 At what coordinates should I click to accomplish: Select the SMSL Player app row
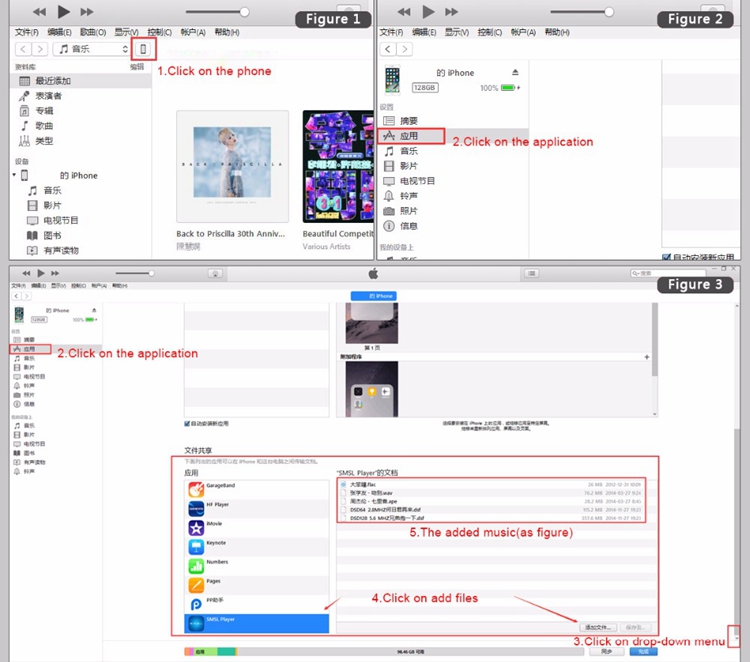coord(257,622)
